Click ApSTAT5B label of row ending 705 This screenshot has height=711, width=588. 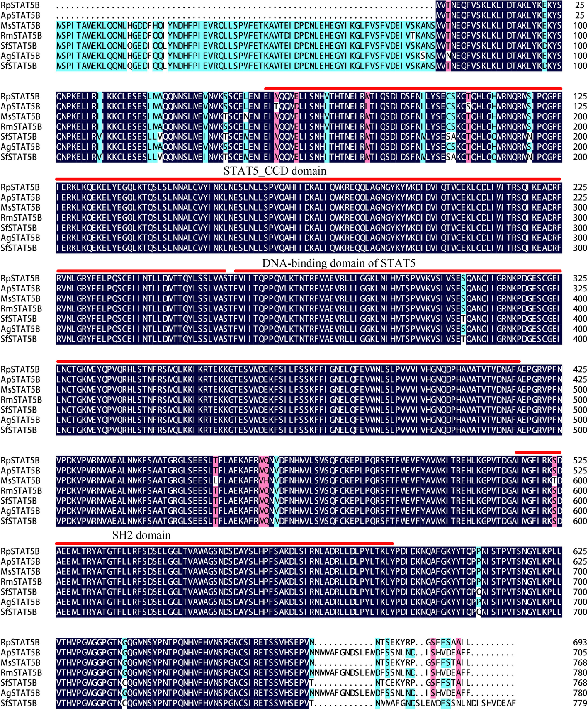(20, 653)
